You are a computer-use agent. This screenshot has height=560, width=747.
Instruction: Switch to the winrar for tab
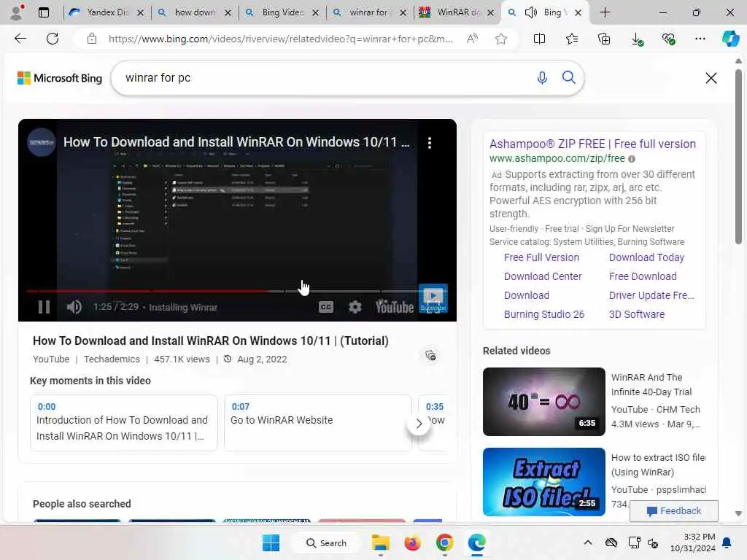point(370,12)
